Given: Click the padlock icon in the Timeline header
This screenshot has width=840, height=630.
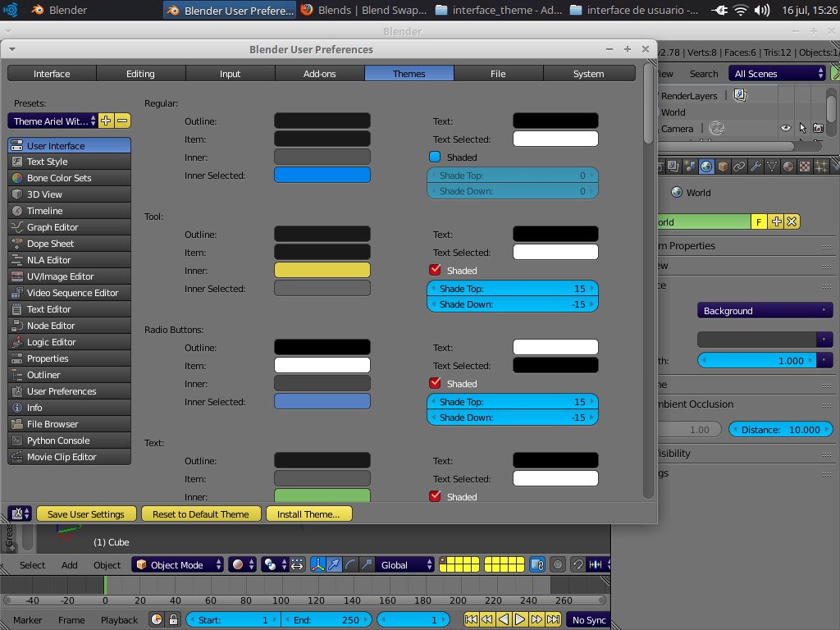Looking at the screenshot, I should click(172, 619).
